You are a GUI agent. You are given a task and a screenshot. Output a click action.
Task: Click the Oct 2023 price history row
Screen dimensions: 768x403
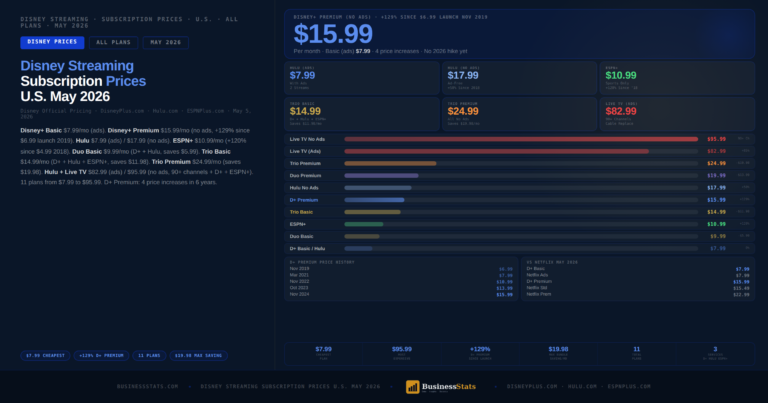click(401, 288)
